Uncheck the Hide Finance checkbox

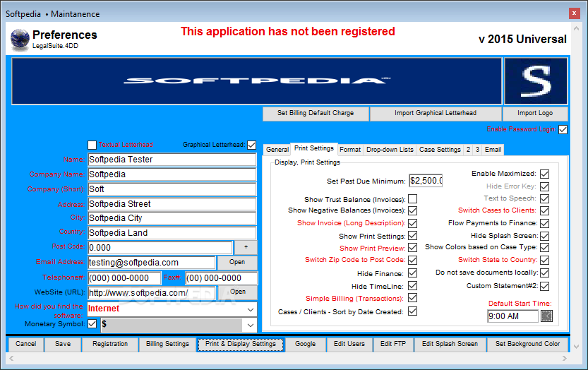pyautogui.click(x=412, y=273)
